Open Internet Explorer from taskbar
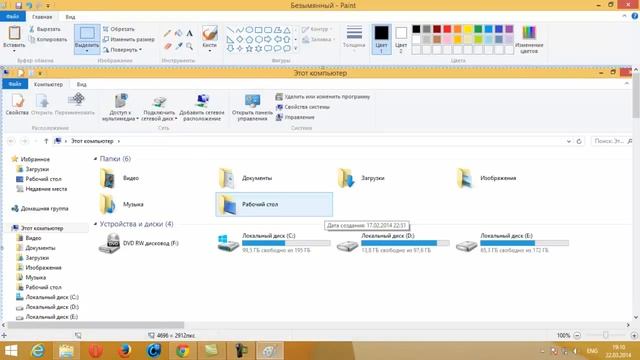The width and height of the screenshot is (640, 360). click(x=38, y=351)
